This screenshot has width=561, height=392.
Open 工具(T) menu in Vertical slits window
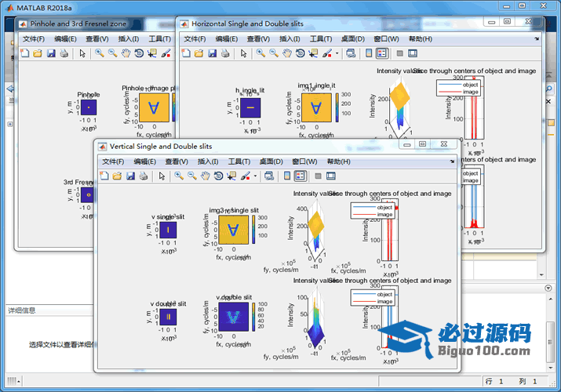point(239,162)
